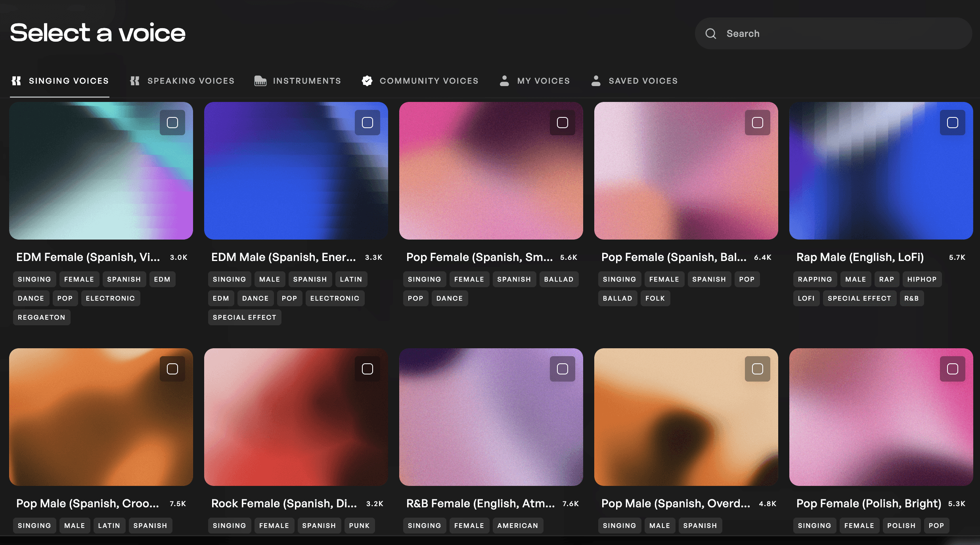Click the AMERICAN tag on R&B Female

click(x=518, y=526)
